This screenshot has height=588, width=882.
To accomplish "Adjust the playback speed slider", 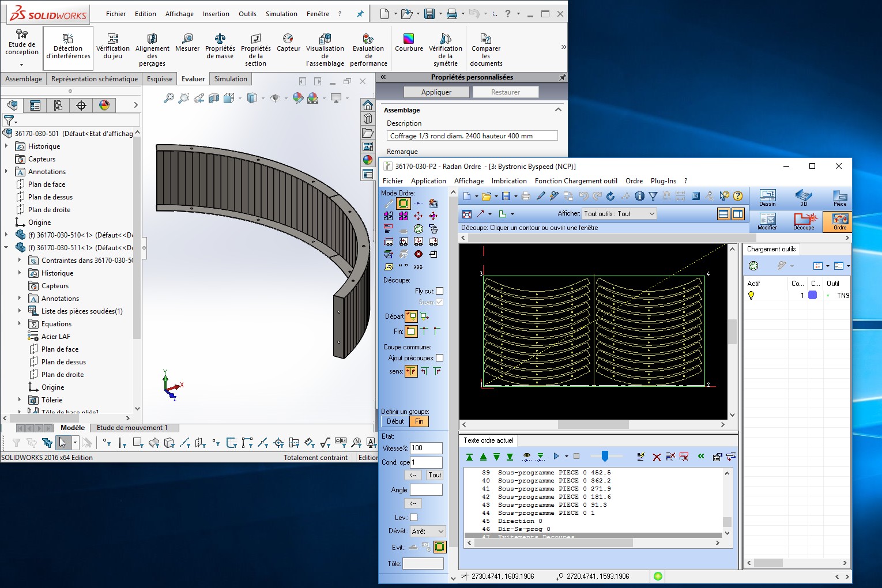I will pyautogui.click(x=605, y=457).
